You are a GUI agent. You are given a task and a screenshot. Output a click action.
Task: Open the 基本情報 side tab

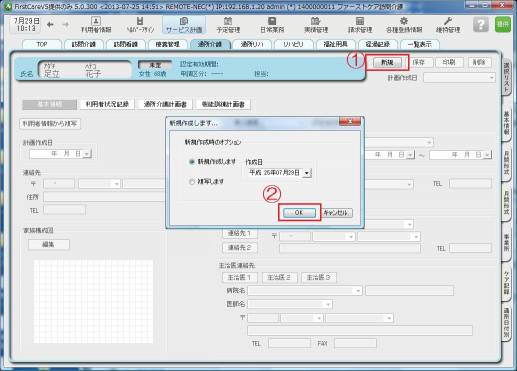[506, 123]
